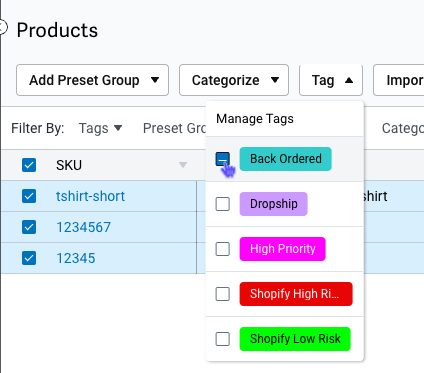Image resolution: width=424 pixels, height=373 pixels.
Task: Uncheck the 1234567 row checkbox
Action: pyautogui.click(x=29, y=227)
